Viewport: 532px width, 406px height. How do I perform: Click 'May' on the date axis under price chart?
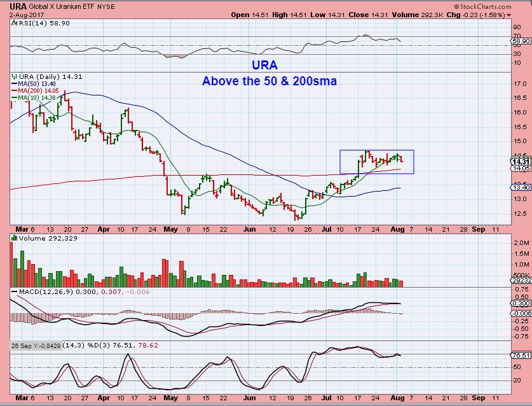click(170, 229)
